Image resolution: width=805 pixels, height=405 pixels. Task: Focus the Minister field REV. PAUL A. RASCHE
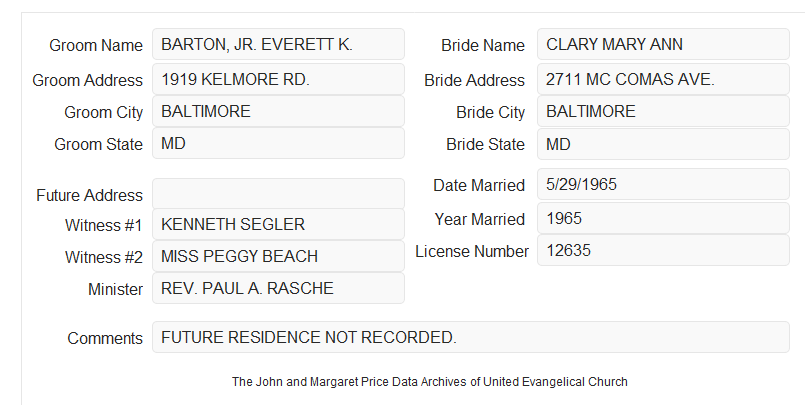(x=278, y=288)
